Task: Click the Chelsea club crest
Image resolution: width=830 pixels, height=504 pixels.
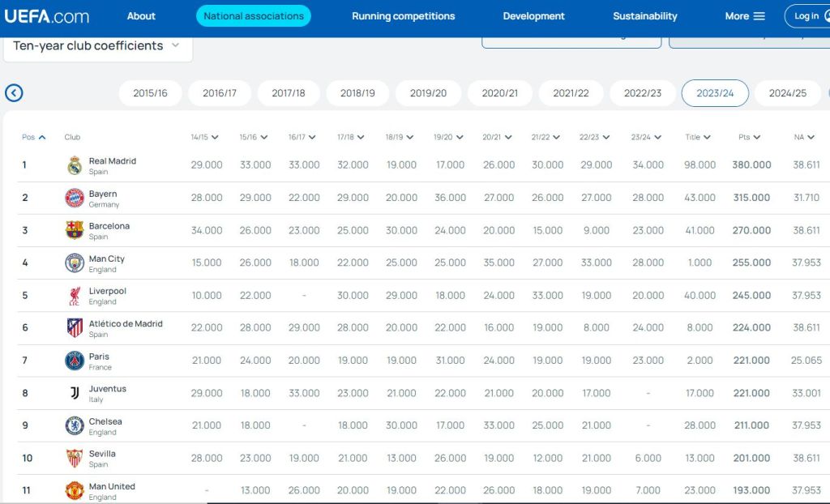Action: tap(75, 425)
